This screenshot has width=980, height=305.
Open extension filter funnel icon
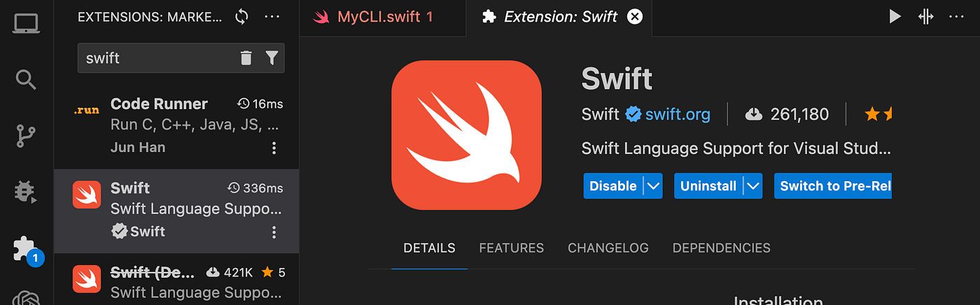[272, 58]
